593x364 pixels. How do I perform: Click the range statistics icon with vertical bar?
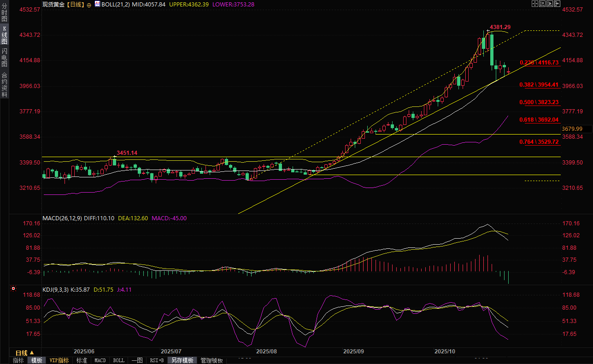click(x=542, y=4)
